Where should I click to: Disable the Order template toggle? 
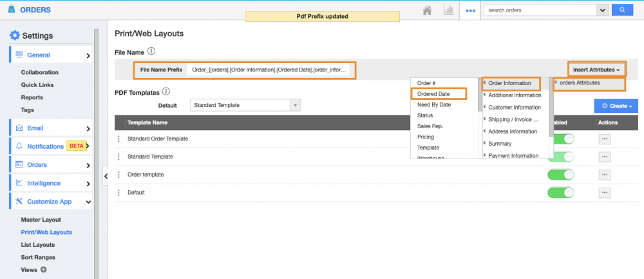pos(560,175)
